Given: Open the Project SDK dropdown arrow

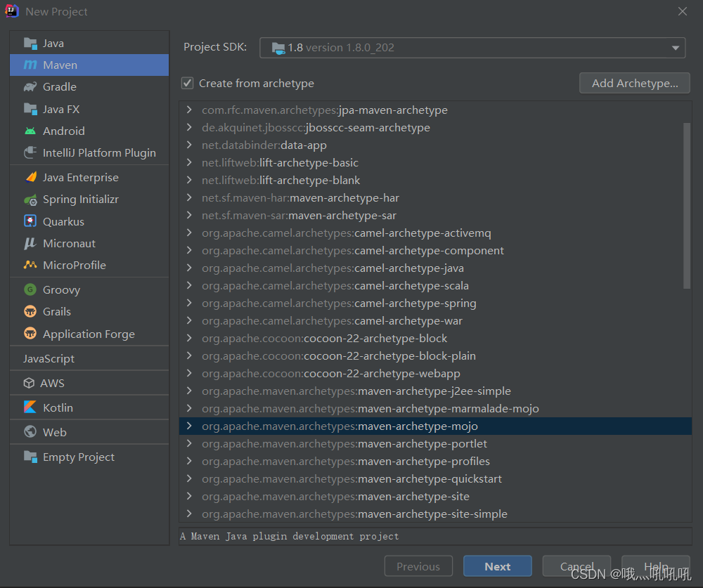Looking at the screenshot, I should click(x=675, y=48).
